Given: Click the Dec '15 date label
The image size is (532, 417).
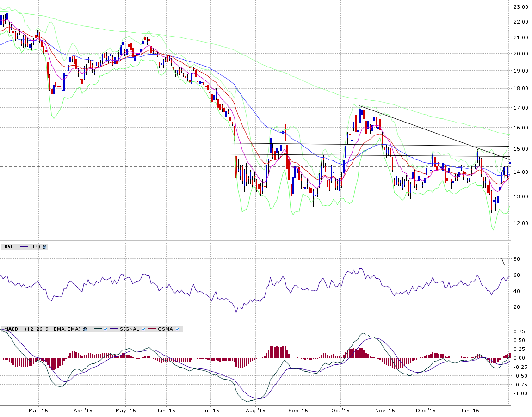Looking at the screenshot, I should pyautogui.click(x=426, y=410).
